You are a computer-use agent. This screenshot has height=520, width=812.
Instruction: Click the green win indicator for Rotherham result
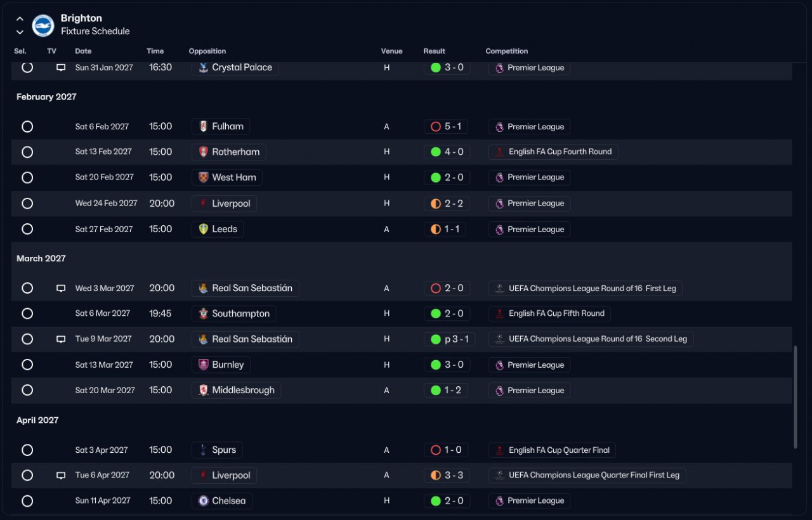pyautogui.click(x=435, y=152)
